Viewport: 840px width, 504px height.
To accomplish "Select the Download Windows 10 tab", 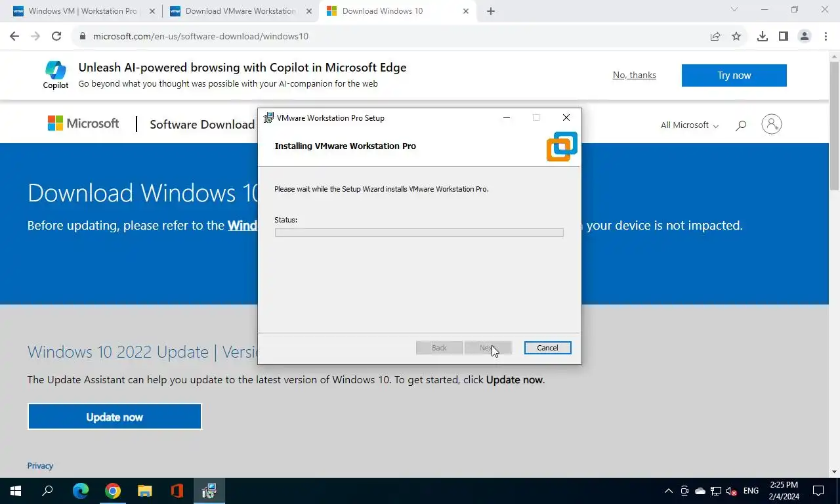I will pos(396,11).
